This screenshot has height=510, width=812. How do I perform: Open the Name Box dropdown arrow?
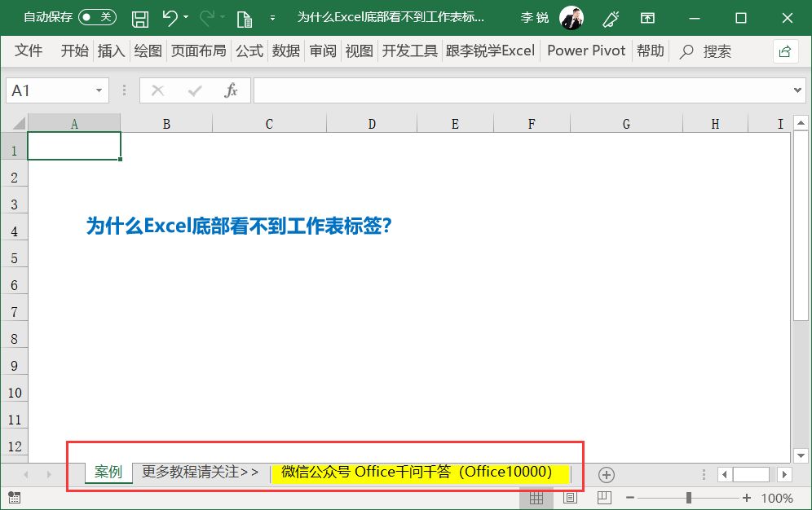point(99,90)
